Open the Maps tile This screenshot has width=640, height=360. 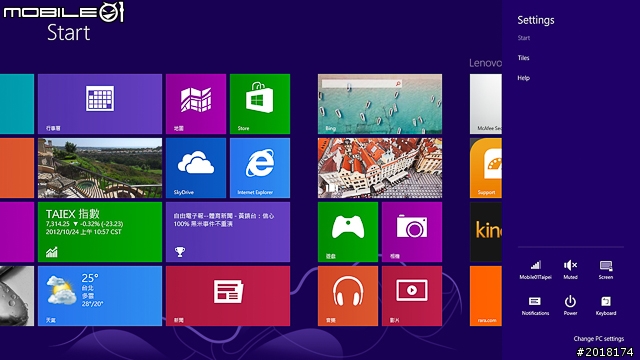coord(196,104)
